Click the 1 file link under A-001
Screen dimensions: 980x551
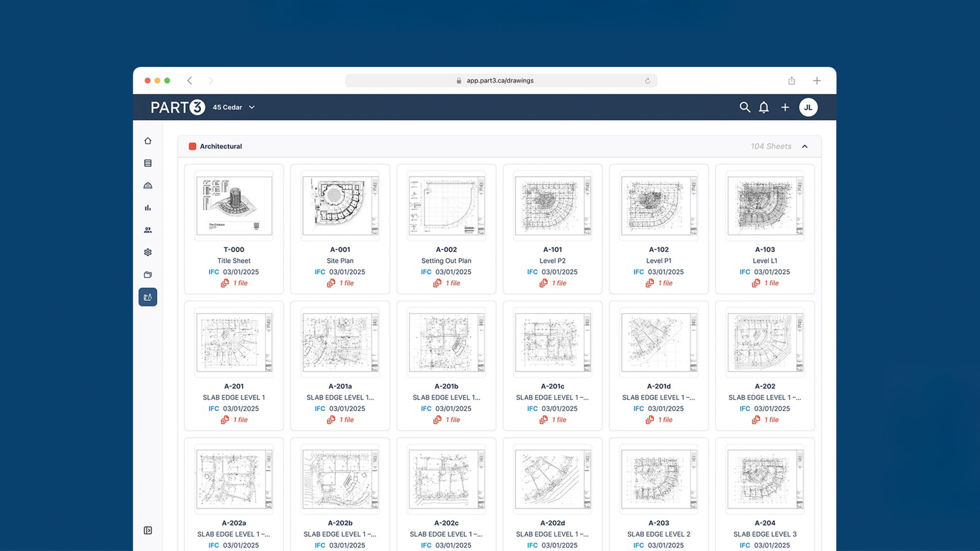[346, 283]
